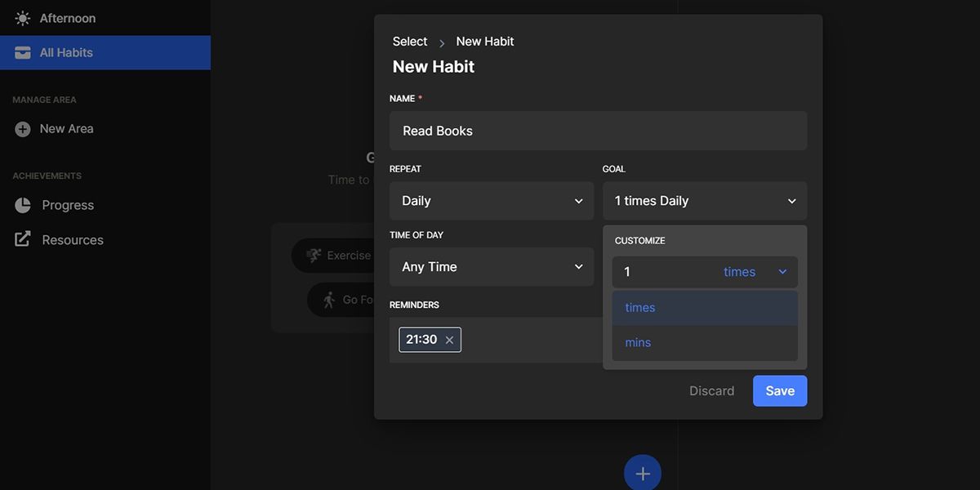Image resolution: width=980 pixels, height=490 pixels.
Task: Click the breadcrumb chevron separator
Action: click(x=442, y=43)
